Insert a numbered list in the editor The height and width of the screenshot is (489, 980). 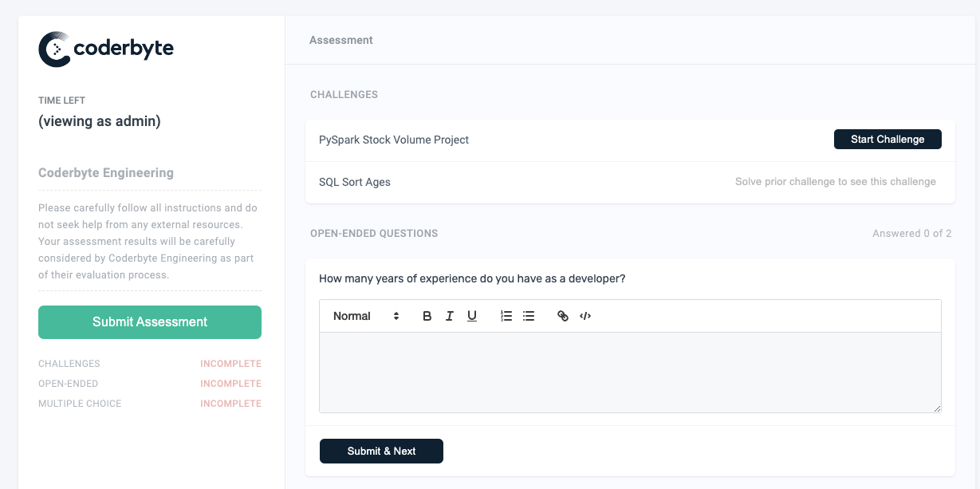(x=506, y=316)
